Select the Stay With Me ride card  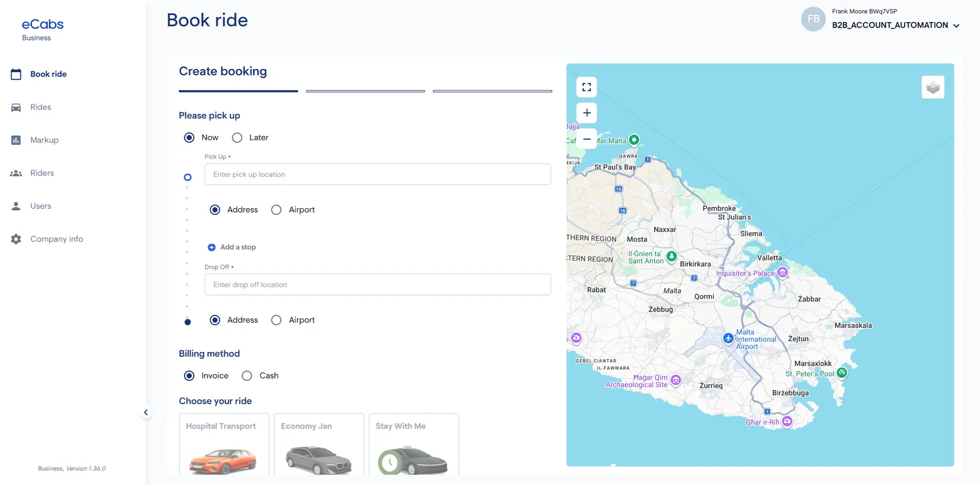[x=414, y=445]
